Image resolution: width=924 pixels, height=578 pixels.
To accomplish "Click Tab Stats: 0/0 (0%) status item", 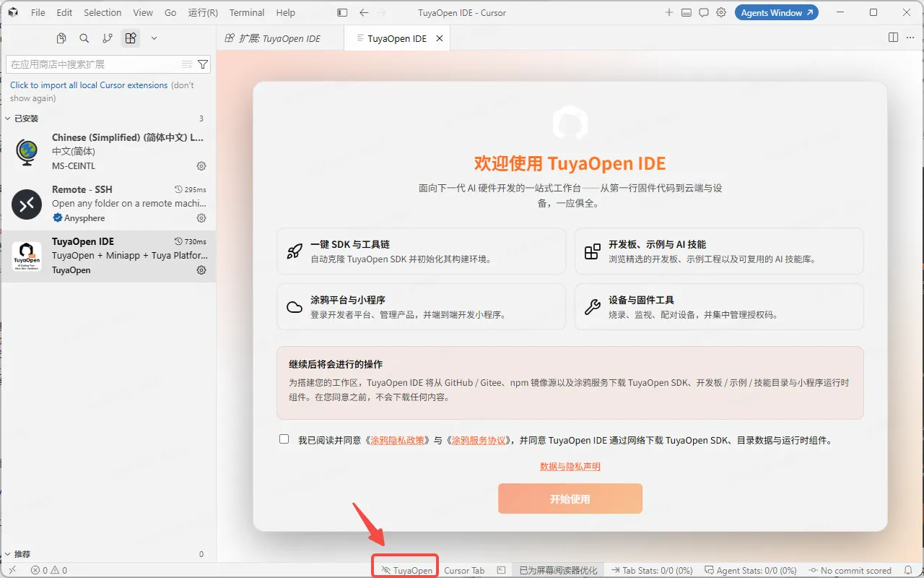I will coord(652,570).
